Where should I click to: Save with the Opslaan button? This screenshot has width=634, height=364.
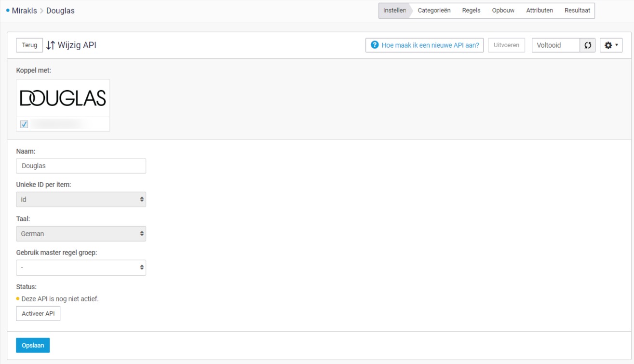[x=33, y=345]
